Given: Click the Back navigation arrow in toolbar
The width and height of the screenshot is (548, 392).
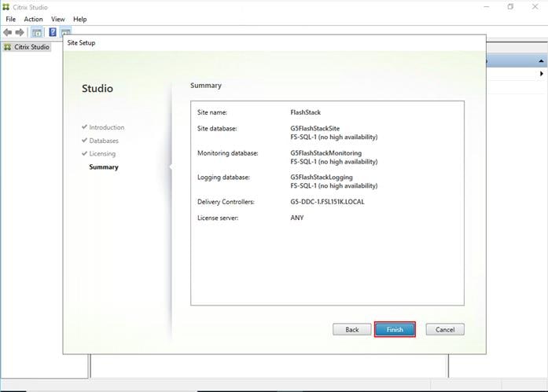Looking at the screenshot, I should coord(7,32).
